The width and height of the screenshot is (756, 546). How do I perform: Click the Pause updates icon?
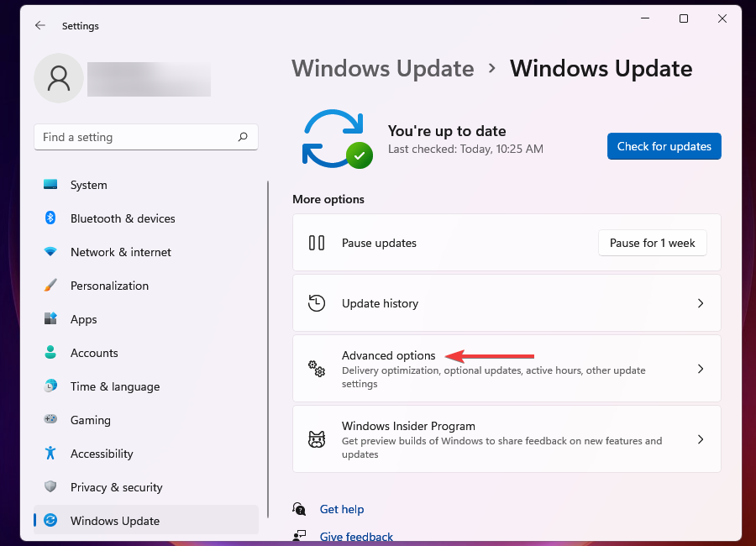point(317,243)
